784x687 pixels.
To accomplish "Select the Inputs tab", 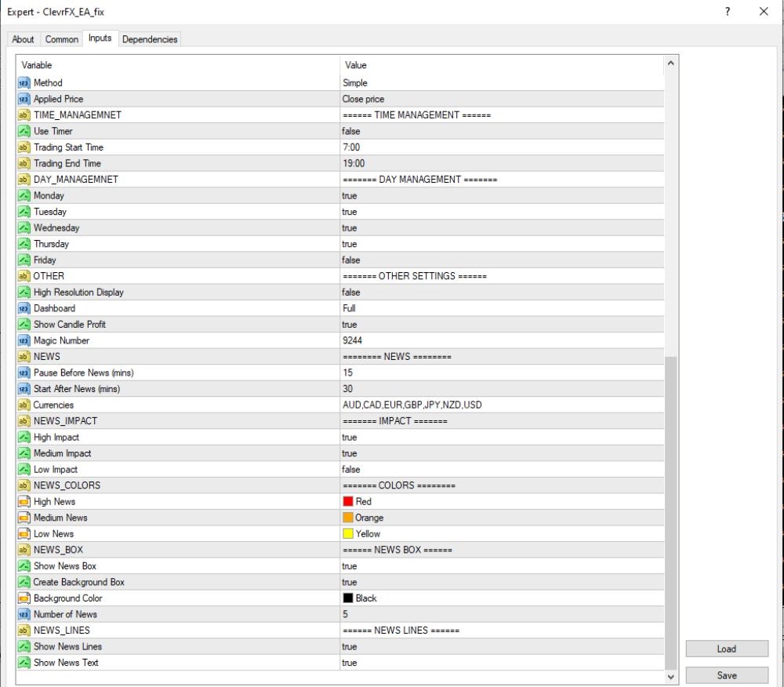I will pos(100,38).
